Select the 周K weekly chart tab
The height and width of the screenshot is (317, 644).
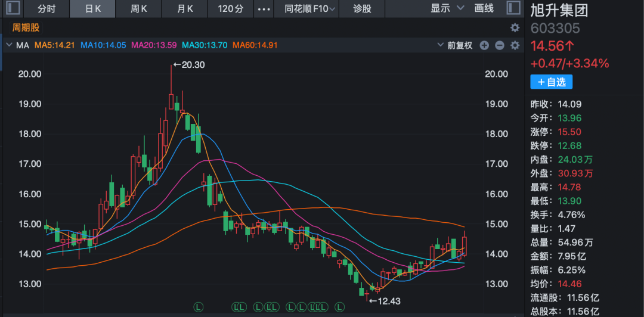click(139, 9)
